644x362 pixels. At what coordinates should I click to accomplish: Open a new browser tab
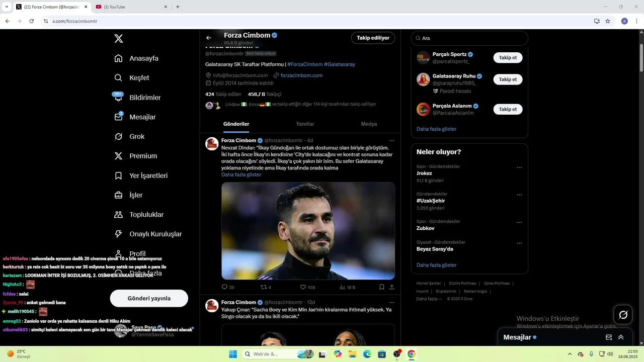coord(178,7)
